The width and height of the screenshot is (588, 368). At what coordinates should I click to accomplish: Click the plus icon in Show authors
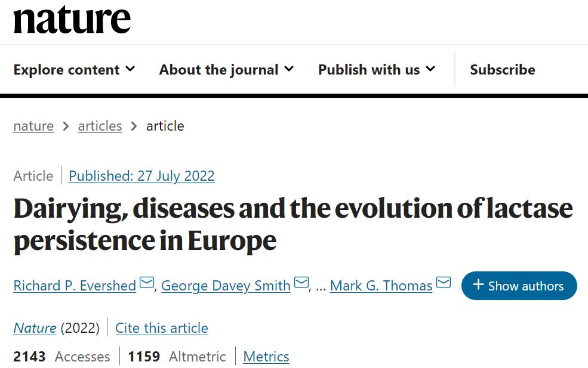tap(478, 284)
